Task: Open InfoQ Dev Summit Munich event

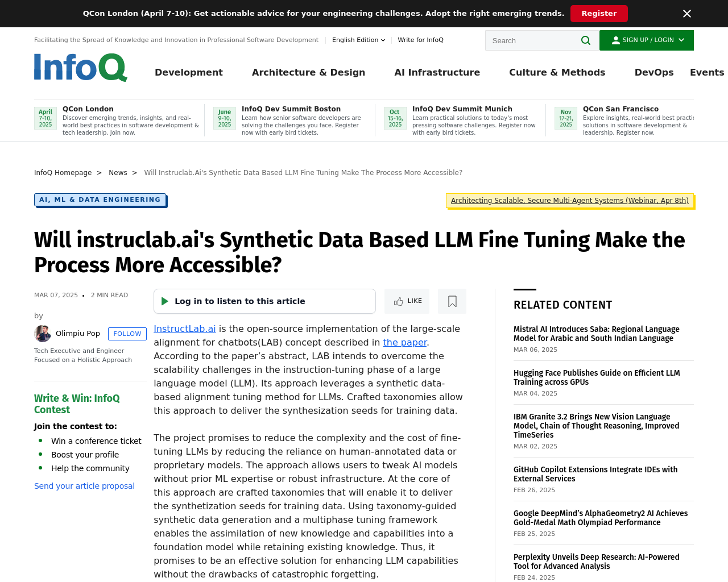Action: 462,109
